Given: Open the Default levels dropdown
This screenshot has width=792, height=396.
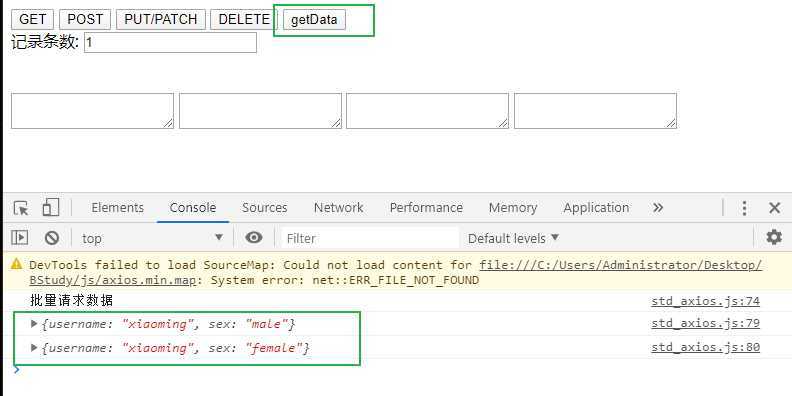Looking at the screenshot, I should coord(513,238).
